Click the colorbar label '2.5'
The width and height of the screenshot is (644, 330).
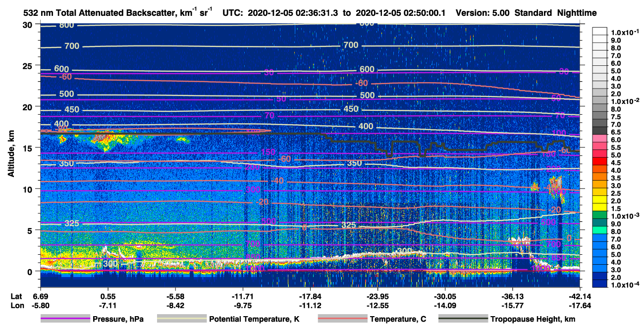click(x=616, y=193)
